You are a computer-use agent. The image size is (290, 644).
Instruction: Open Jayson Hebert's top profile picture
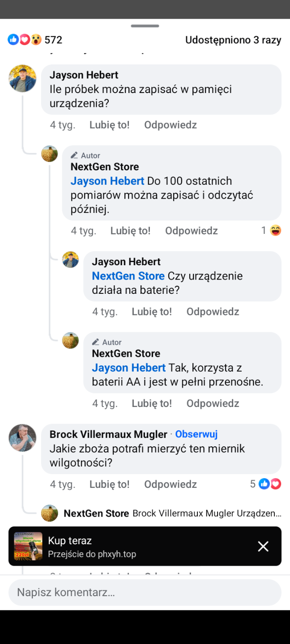22,79
